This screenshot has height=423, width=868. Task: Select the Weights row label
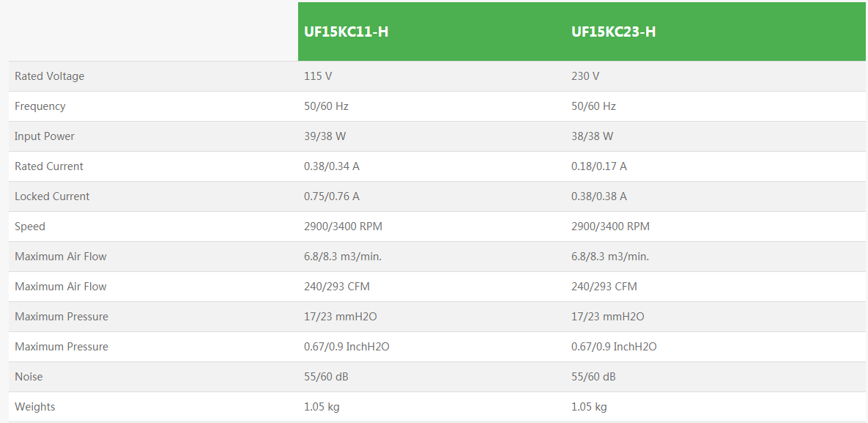tap(35, 407)
